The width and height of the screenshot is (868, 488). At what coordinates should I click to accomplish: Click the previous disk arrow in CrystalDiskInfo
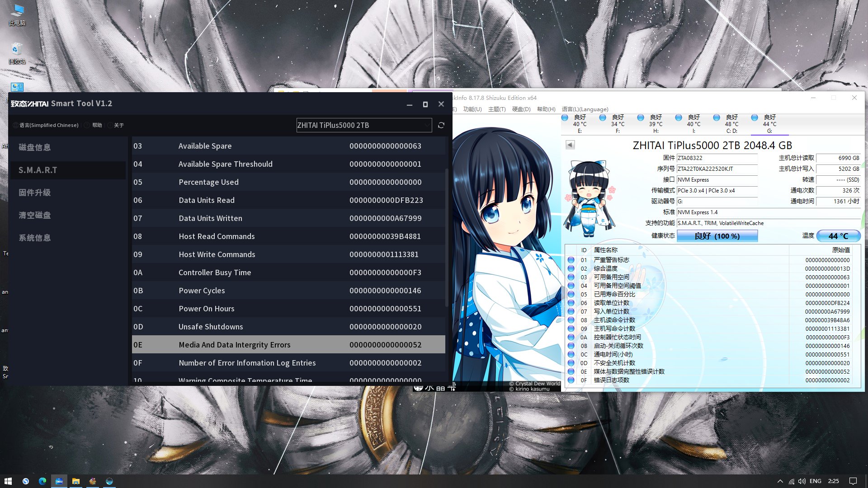tap(570, 145)
